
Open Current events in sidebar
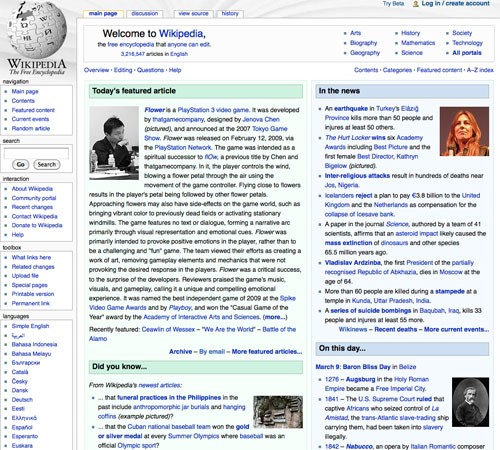pos(30,119)
